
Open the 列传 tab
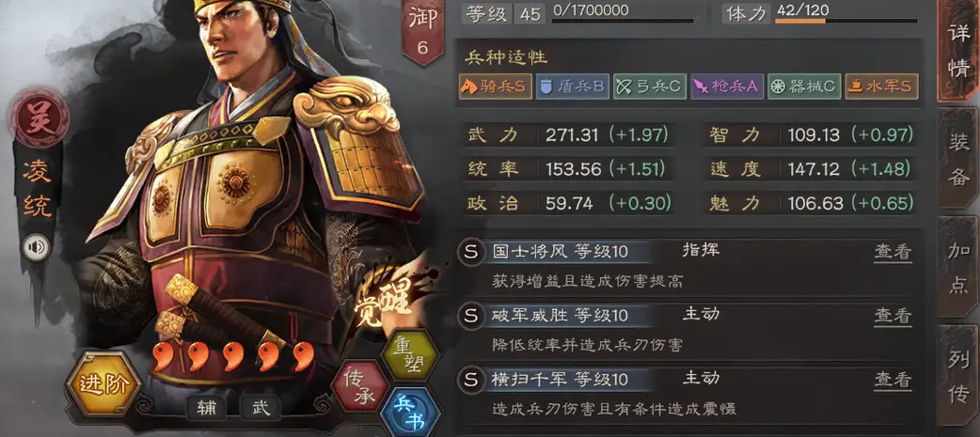(x=958, y=378)
